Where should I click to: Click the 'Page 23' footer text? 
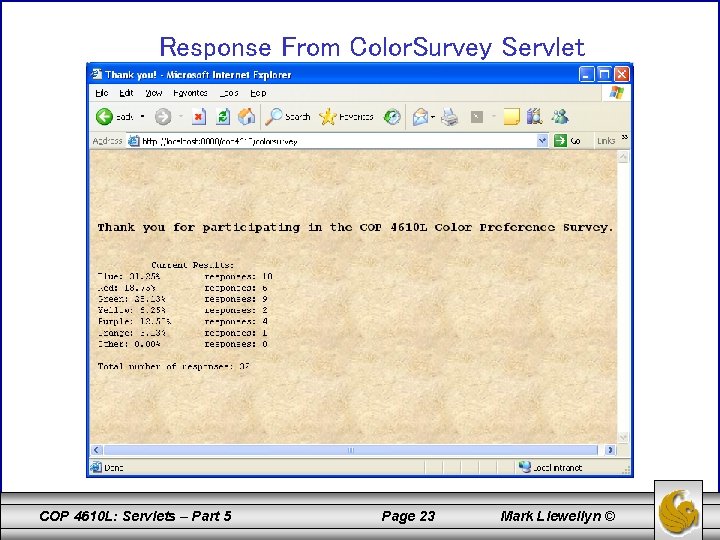point(408,516)
